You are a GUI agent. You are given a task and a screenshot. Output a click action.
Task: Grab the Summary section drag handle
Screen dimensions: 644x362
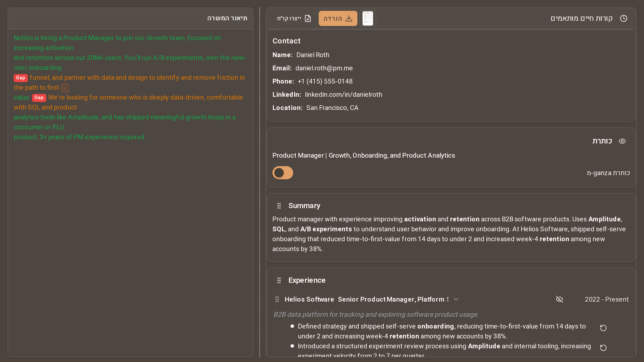point(279,206)
